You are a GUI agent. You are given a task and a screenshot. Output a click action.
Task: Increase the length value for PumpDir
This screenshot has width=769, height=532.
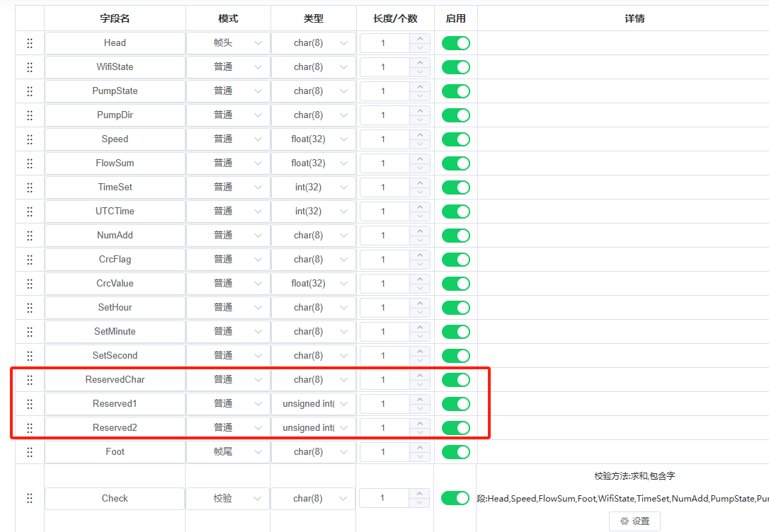(421, 110)
